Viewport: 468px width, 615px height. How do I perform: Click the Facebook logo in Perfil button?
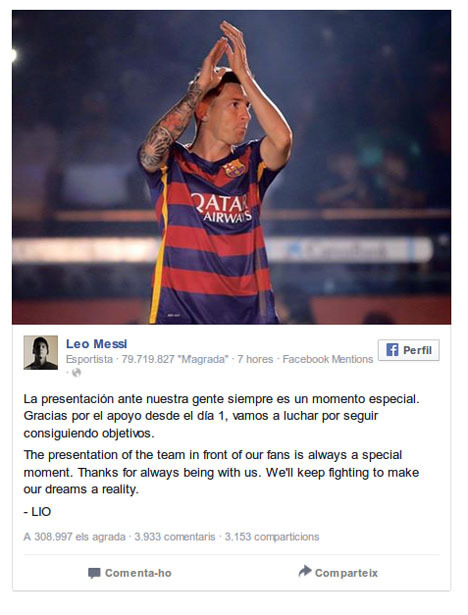coord(392,349)
